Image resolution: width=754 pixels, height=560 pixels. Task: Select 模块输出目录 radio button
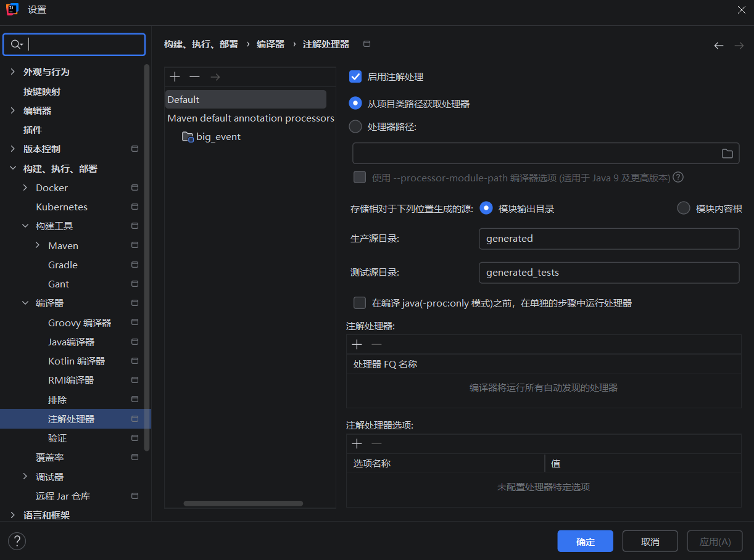[486, 208]
